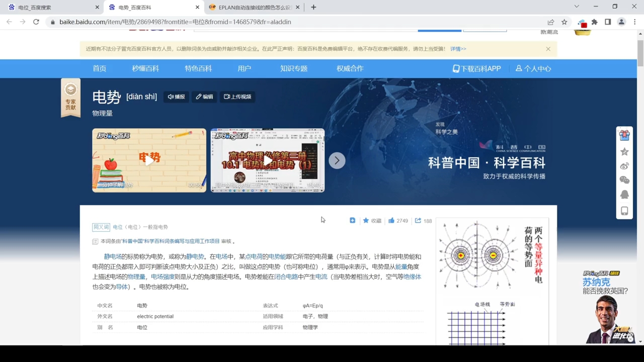This screenshot has height=362, width=644.
Task: Dismiss the yellow notice banner
Action: click(x=548, y=49)
